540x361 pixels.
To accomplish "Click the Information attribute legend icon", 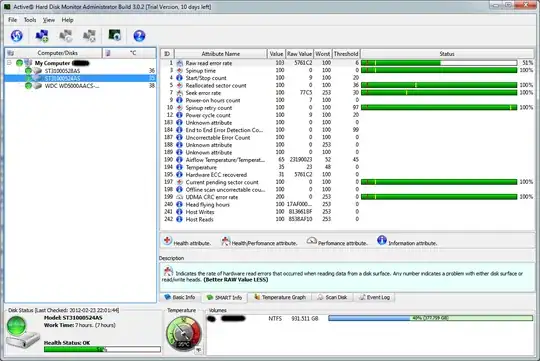I will coord(382,240).
